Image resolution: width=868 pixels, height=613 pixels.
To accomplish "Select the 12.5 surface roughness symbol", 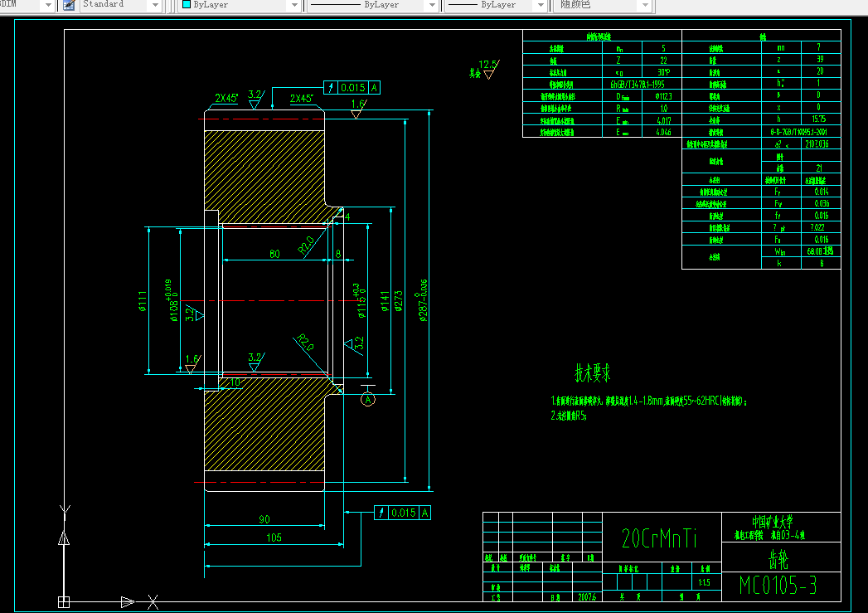I will pos(489,69).
